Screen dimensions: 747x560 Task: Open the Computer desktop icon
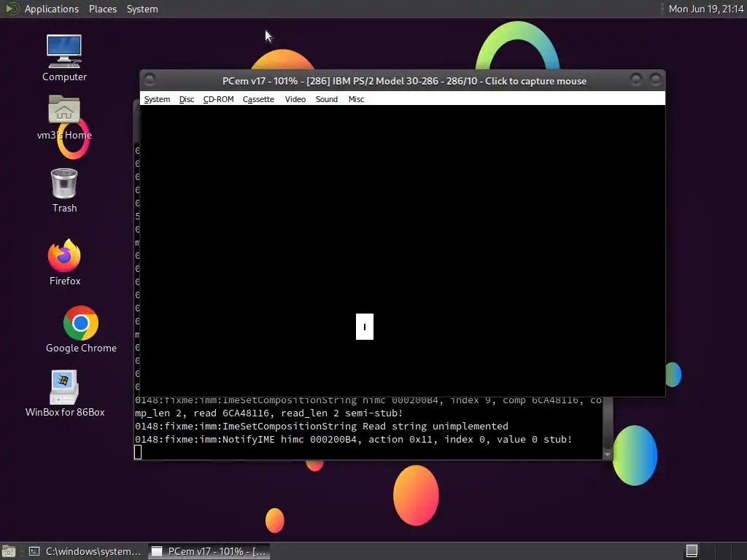(x=64, y=58)
